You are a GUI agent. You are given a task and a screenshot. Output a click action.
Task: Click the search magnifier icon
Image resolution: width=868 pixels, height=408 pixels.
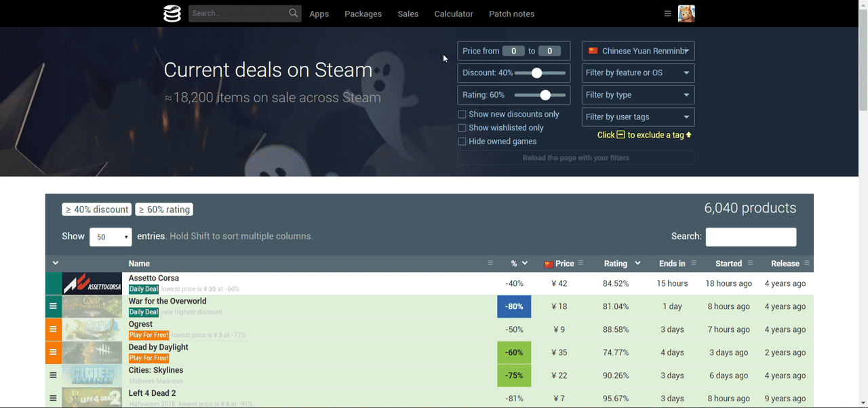293,13
